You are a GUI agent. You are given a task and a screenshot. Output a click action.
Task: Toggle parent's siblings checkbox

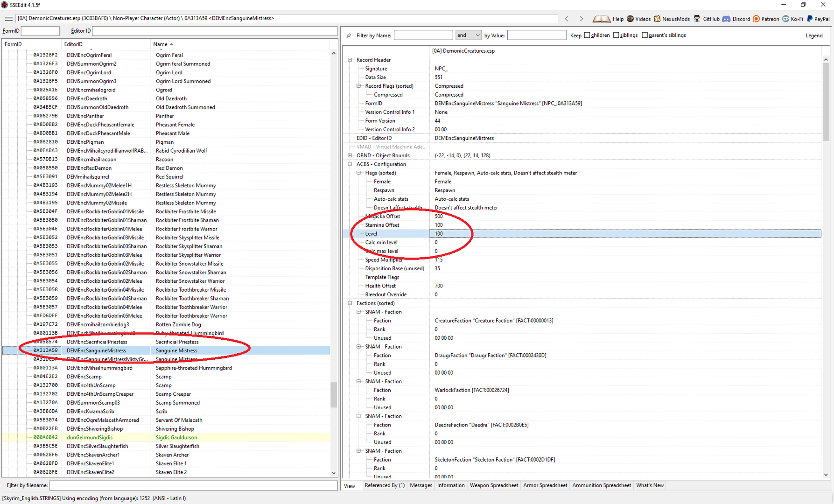[x=645, y=35]
